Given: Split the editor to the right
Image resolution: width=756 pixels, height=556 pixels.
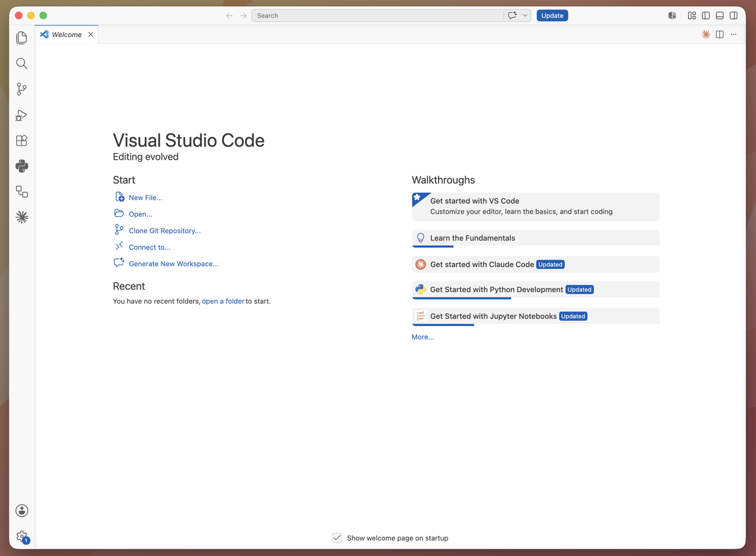Looking at the screenshot, I should click(x=720, y=35).
